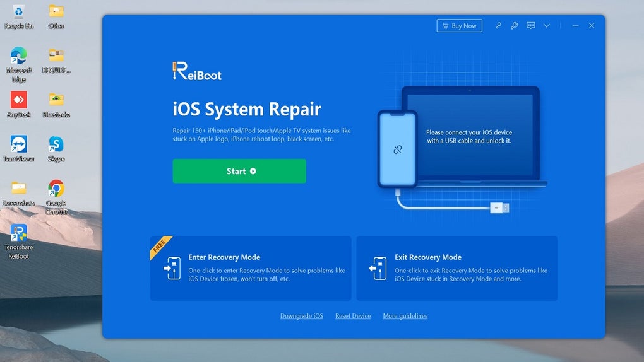644x362 pixels.
Task: Click the Exit Recovery Mode phone icon
Action: coord(378,269)
